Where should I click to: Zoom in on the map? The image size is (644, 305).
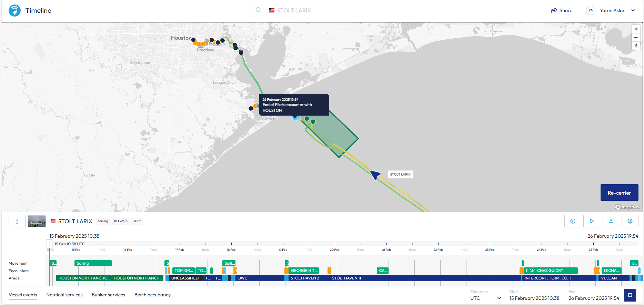click(636, 29)
